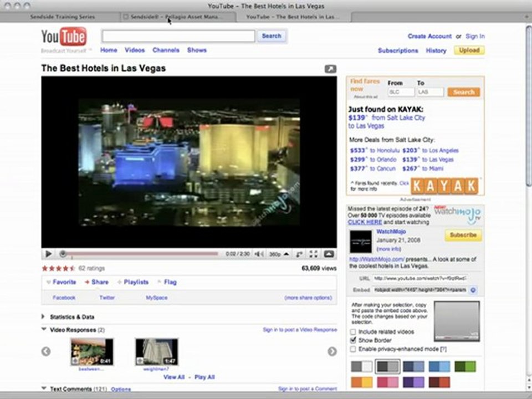Go to previous video responses with left arrow
This screenshot has height=399, width=532.
tap(46, 351)
